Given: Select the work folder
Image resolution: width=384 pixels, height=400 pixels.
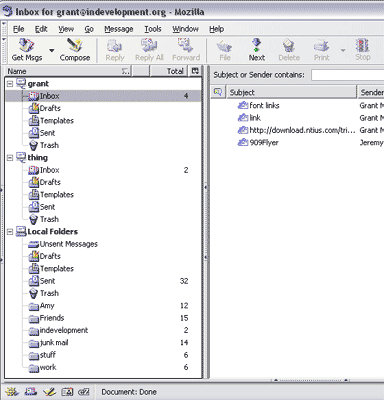Looking at the screenshot, I should pyautogui.click(x=103, y=367).
